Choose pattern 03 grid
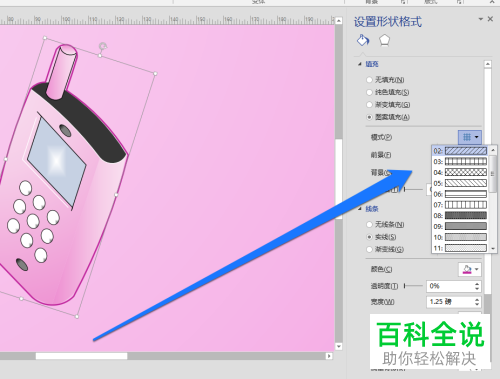This screenshot has height=379, width=500. (460, 162)
